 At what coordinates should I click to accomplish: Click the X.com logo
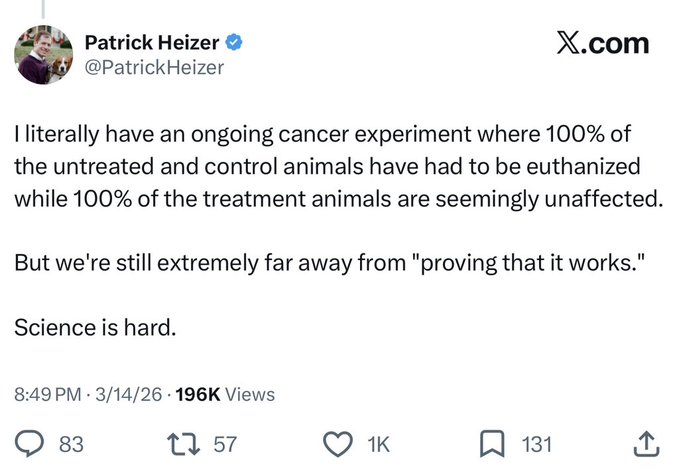point(602,43)
